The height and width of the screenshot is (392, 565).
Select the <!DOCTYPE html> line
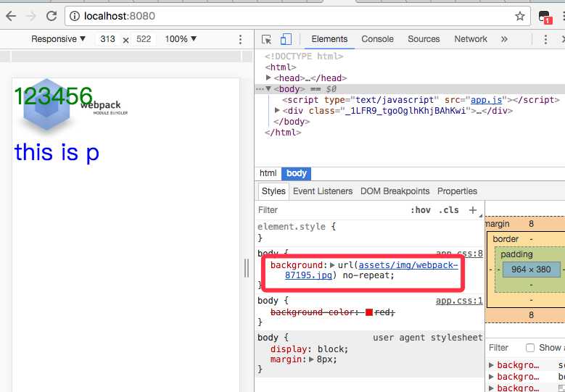(304, 56)
